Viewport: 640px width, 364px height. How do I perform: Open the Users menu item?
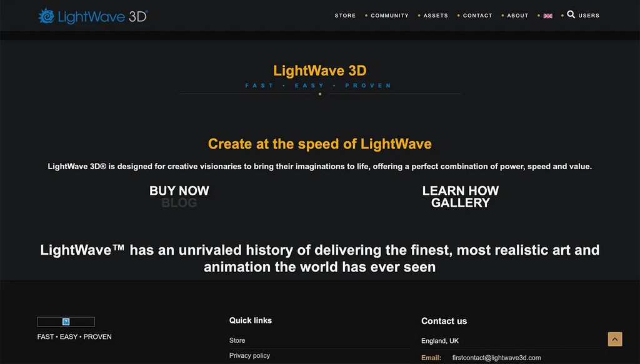pyautogui.click(x=589, y=16)
